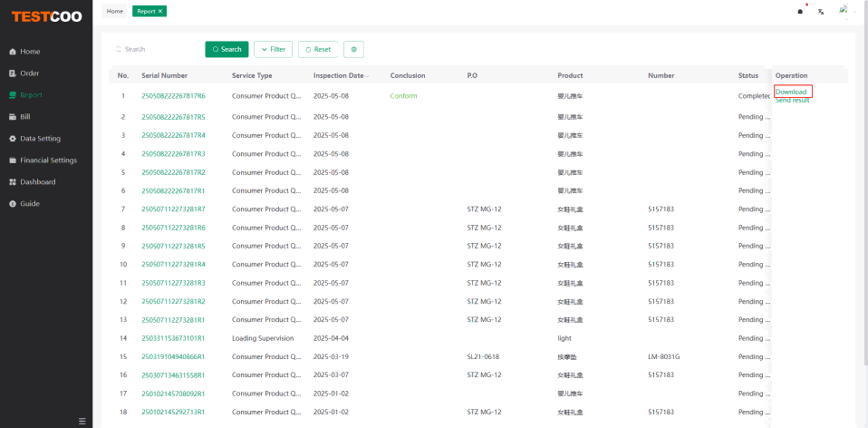Click the Conclusion column header
The height and width of the screenshot is (428, 868).
pyautogui.click(x=408, y=76)
